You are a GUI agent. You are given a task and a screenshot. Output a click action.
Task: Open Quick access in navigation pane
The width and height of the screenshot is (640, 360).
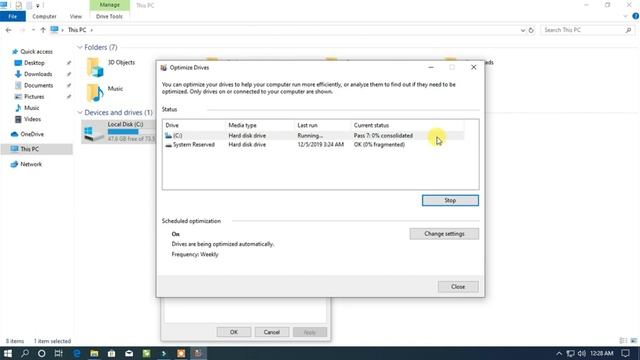tap(36, 51)
